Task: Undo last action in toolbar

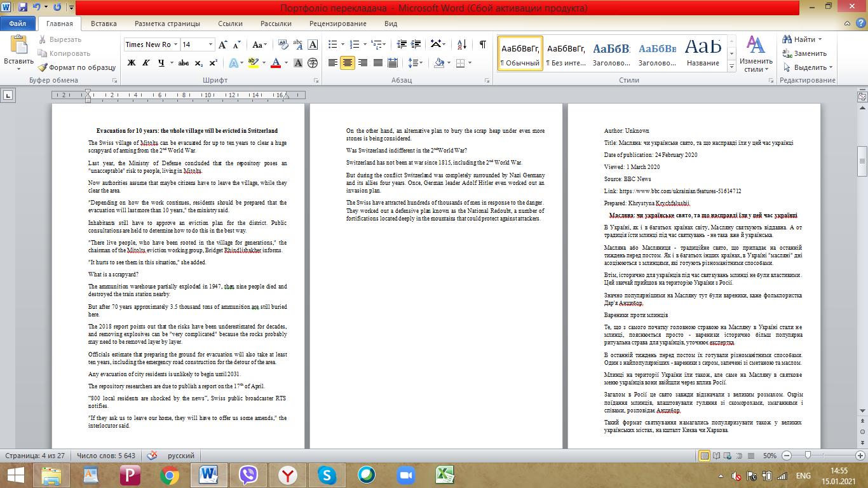Action: (37, 8)
